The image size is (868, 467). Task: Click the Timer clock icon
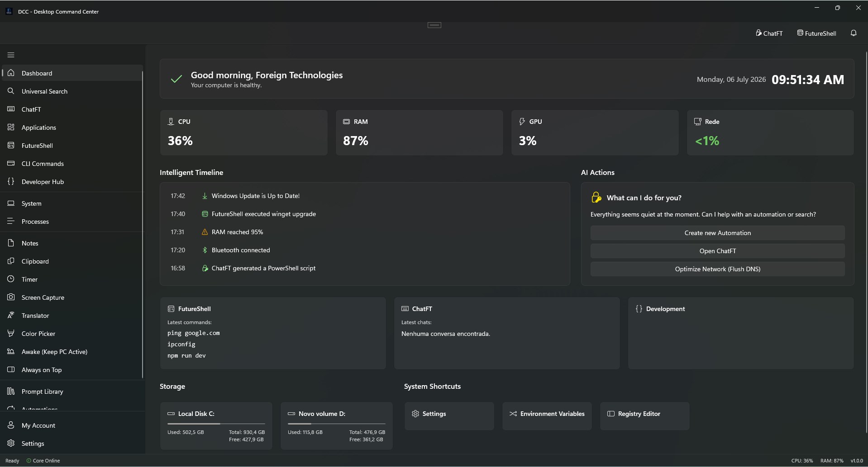pyautogui.click(x=11, y=279)
